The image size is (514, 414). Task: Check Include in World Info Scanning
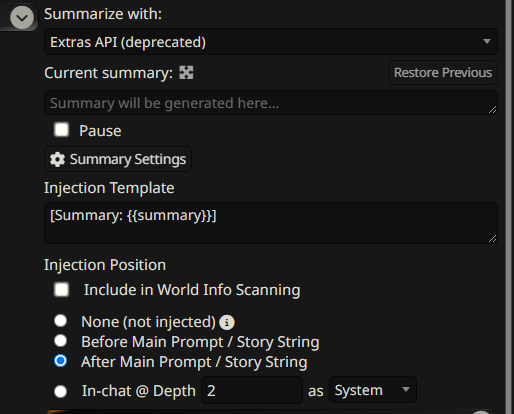(x=62, y=289)
